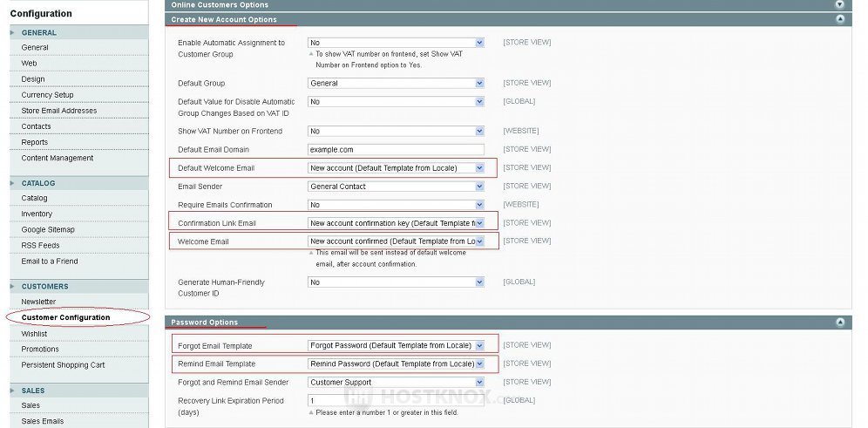
Task: Open Customer Configuration in the sidebar
Action: pyautogui.click(x=65, y=317)
